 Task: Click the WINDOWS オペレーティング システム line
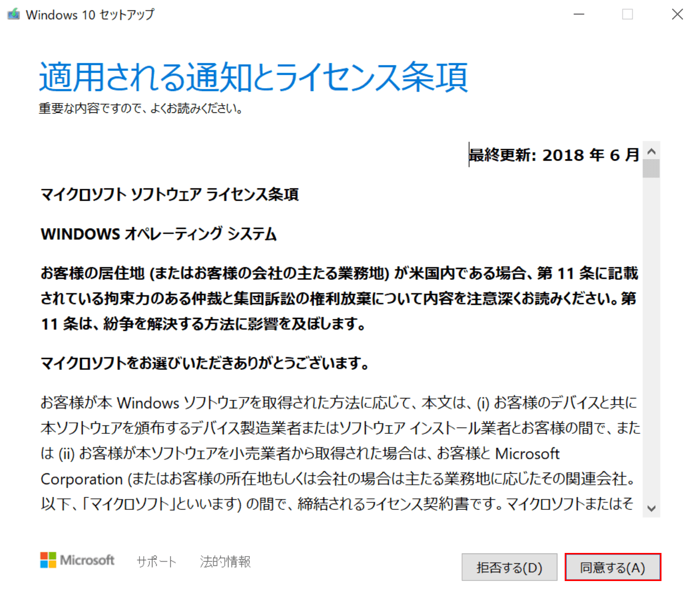click(159, 234)
